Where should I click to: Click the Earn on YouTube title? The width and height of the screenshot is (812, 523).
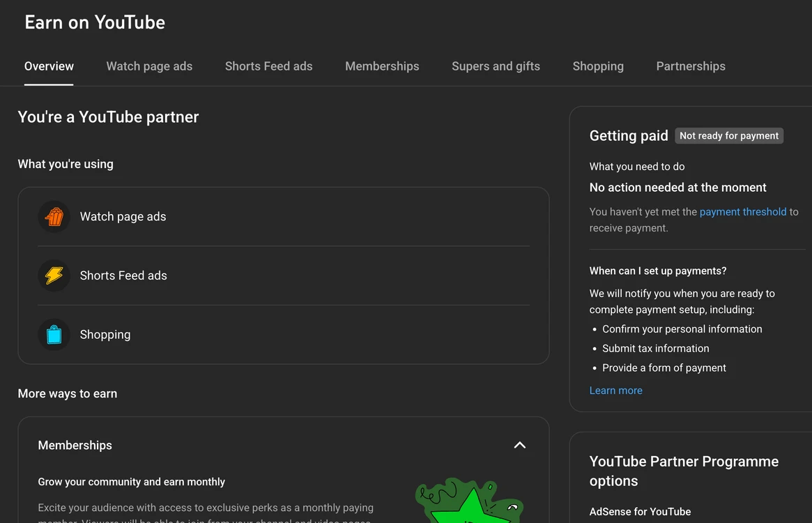tap(95, 22)
